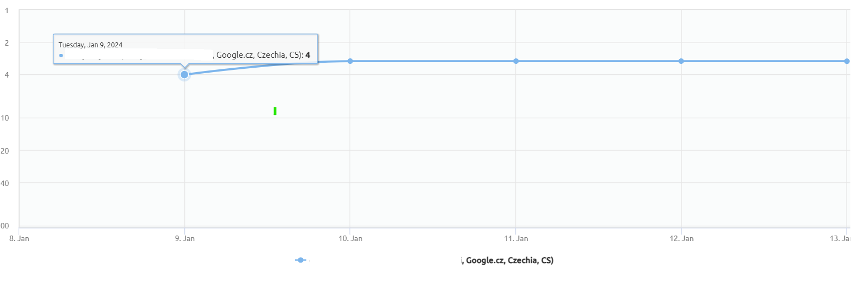Image resolution: width=868 pixels, height=284 pixels.
Task: Click the blue legend marker icon
Action: 300,260
